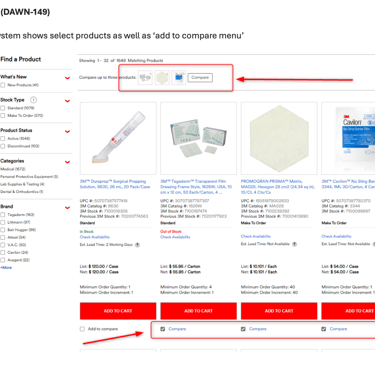Screen dimensions: 375x366
Task: Click the Compare button in compare bar
Action: pos(200,78)
